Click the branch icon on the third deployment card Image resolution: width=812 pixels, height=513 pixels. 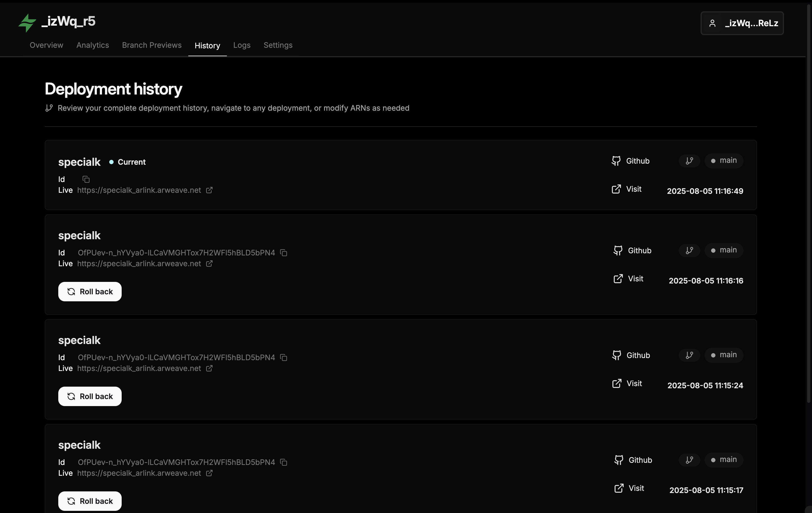(689, 355)
